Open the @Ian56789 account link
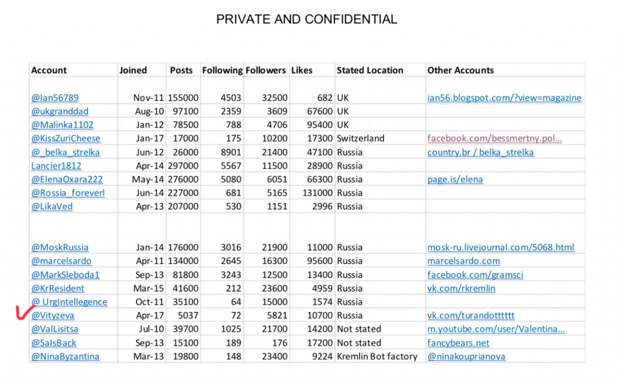The width and height of the screenshot is (620, 377). [x=55, y=98]
